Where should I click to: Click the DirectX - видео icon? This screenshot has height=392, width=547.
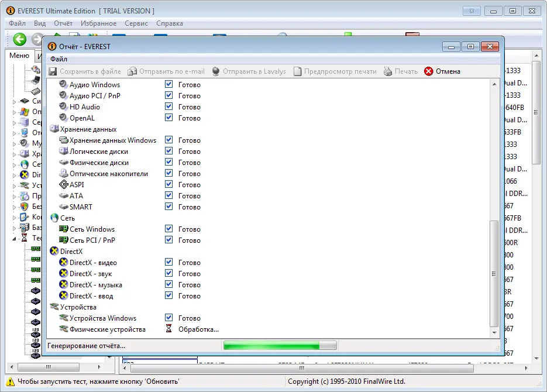pyautogui.click(x=64, y=263)
